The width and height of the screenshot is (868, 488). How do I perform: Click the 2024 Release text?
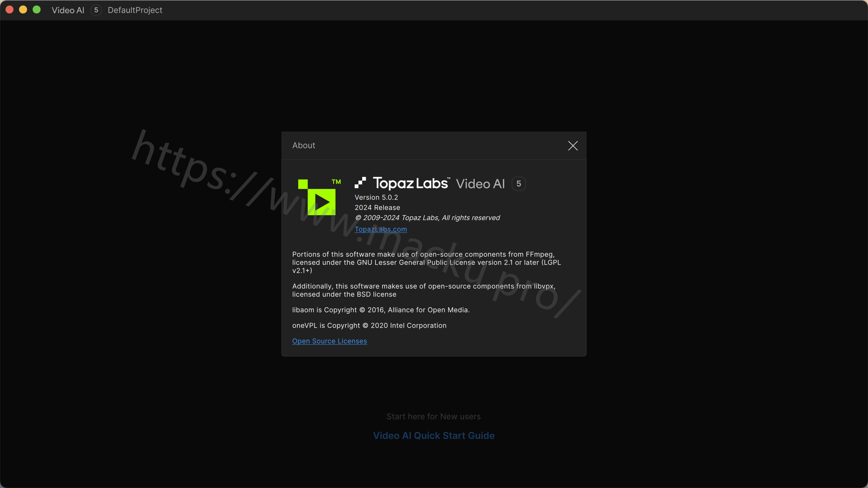[377, 207]
